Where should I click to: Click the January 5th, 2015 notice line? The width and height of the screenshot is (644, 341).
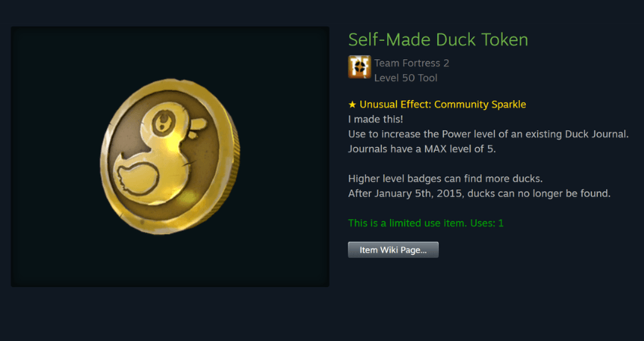point(480,193)
